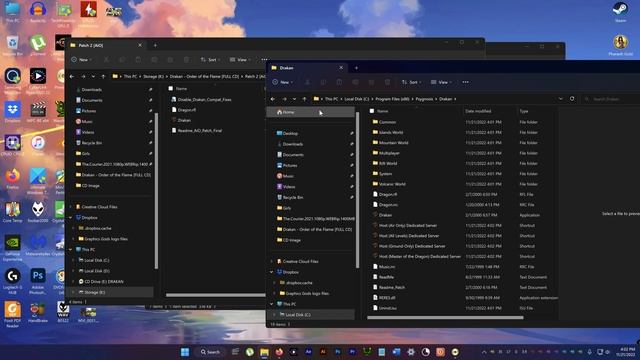Viewport: 640px width, 360px height.
Task: Select Readme_AiO_Patch_Final in Patch 2 window
Action: (x=200, y=131)
